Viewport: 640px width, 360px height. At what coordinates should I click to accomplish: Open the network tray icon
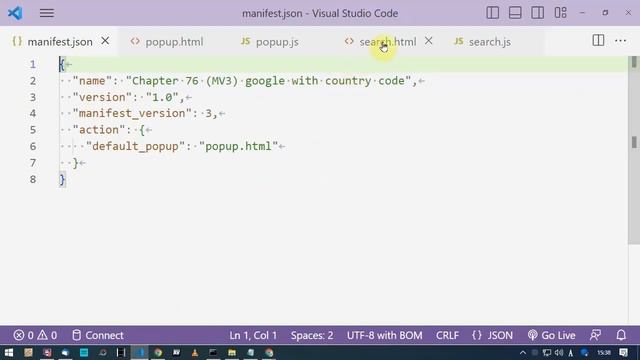pyautogui.click(x=547, y=353)
